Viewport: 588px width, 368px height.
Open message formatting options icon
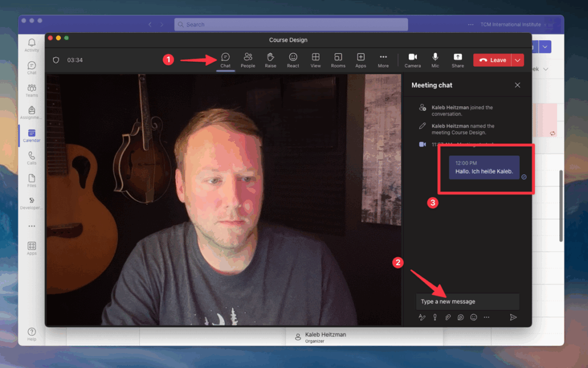point(423,317)
